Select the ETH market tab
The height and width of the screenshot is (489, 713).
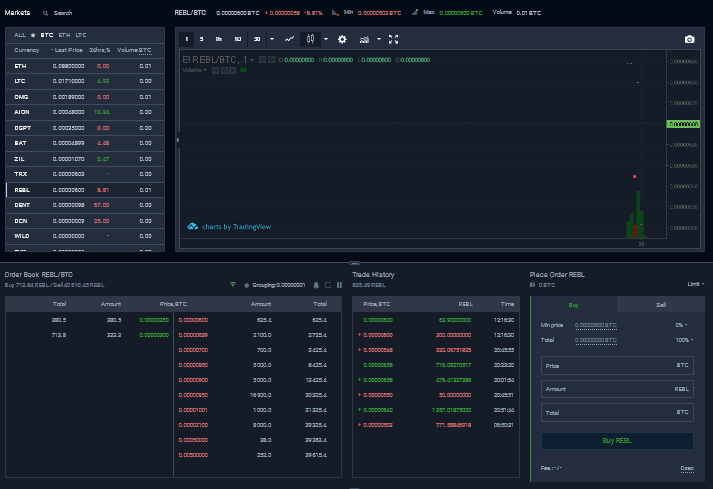[64, 35]
